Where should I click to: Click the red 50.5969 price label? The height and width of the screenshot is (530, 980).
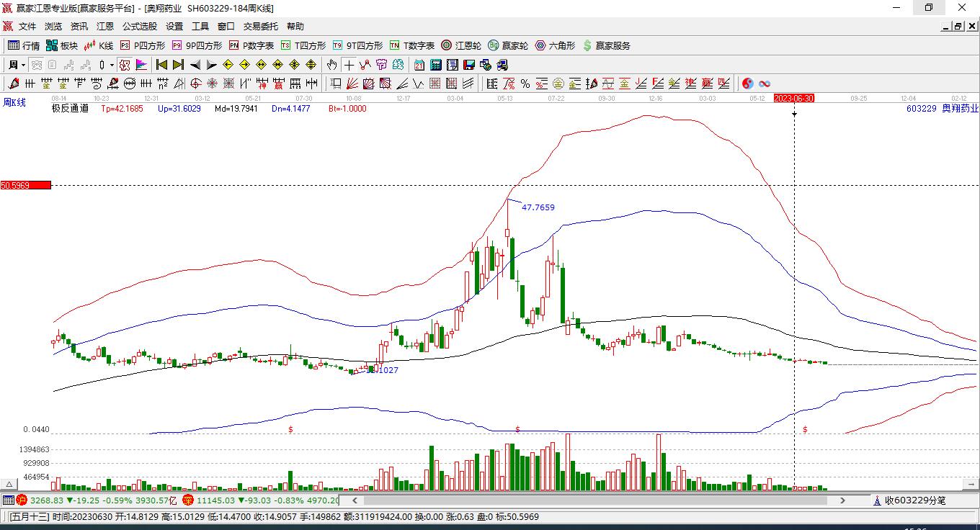coord(26,185)
